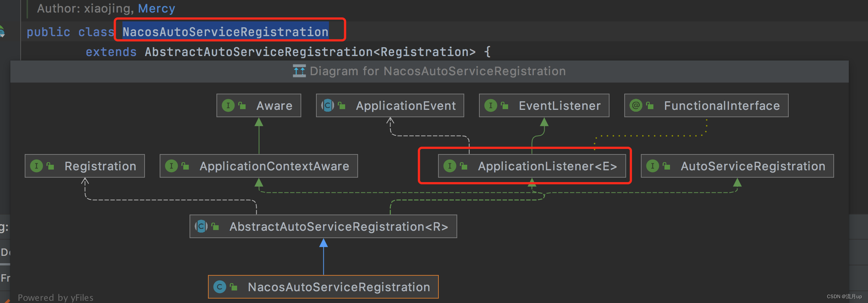Select the NacosAutoServiceRegistration diagram node label

pyautogui.click(x=339, y=287)
